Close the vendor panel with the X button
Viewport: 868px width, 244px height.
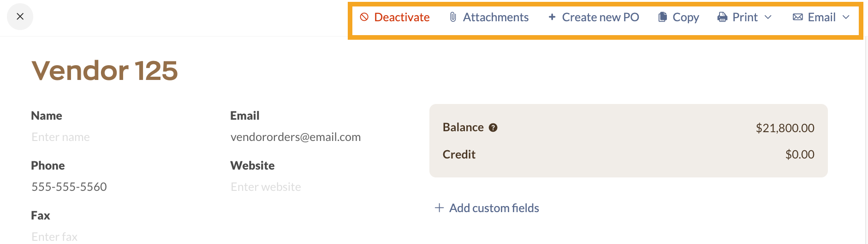(x=20, y=17)
